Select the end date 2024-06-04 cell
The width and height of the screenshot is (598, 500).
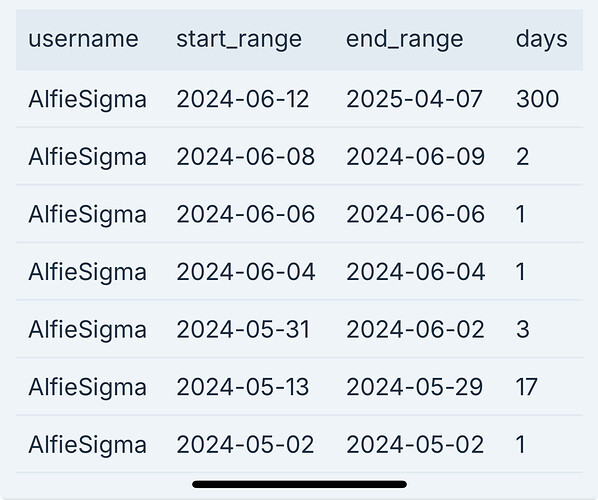click(415, 272)
